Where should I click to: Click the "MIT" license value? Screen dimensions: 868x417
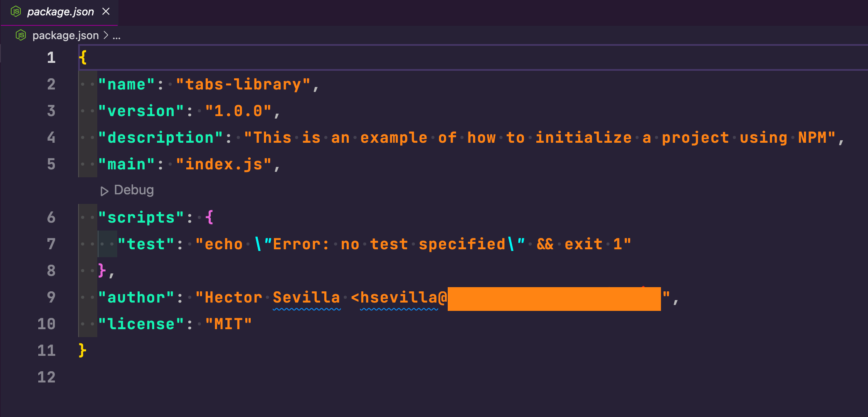229,324
